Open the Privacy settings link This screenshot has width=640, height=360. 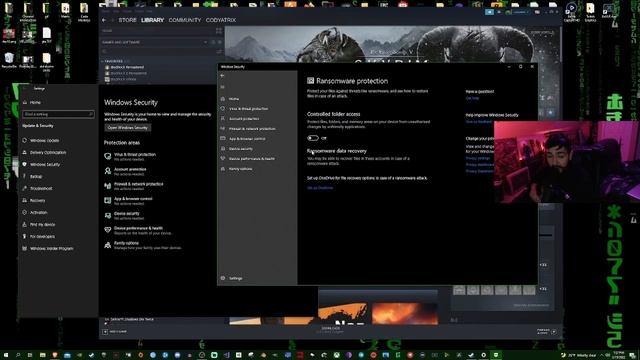tap(478, 158)
